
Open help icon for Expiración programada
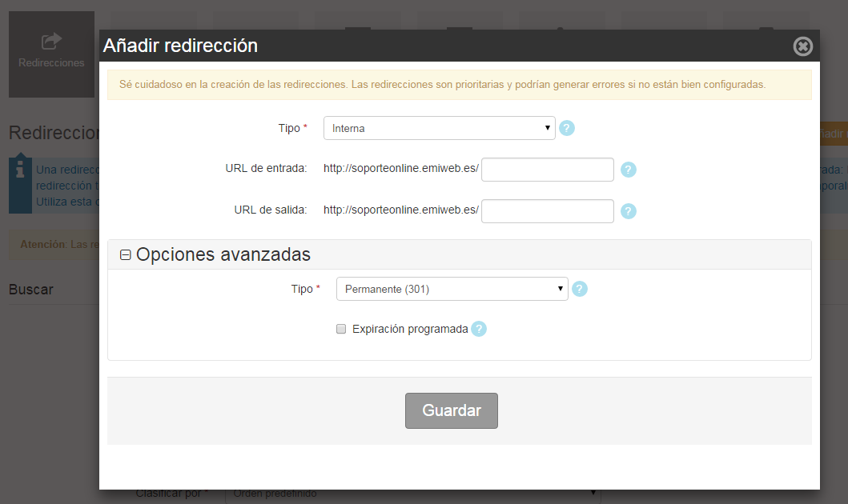point(479,329)
